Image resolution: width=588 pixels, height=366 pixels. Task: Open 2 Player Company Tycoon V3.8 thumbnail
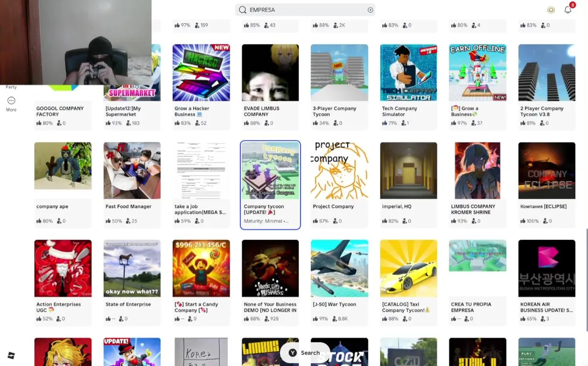point(547,73)
